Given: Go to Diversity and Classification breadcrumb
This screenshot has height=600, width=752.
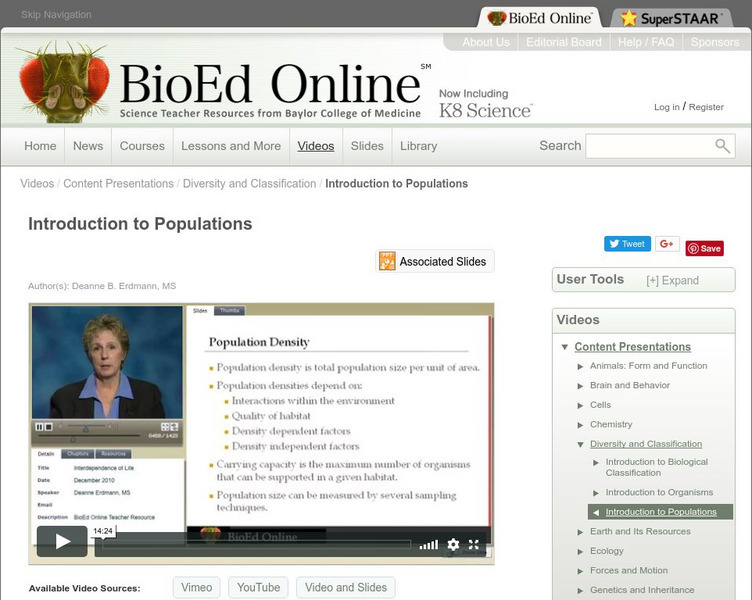Looking at the screenshot, I should tap(249, 183).
